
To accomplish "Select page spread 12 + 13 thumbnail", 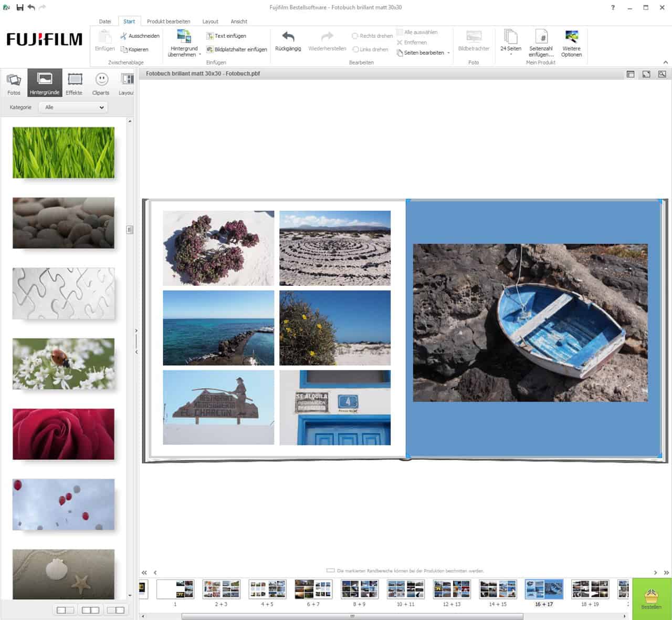I will pyautogui.click(x=451, y=590).
